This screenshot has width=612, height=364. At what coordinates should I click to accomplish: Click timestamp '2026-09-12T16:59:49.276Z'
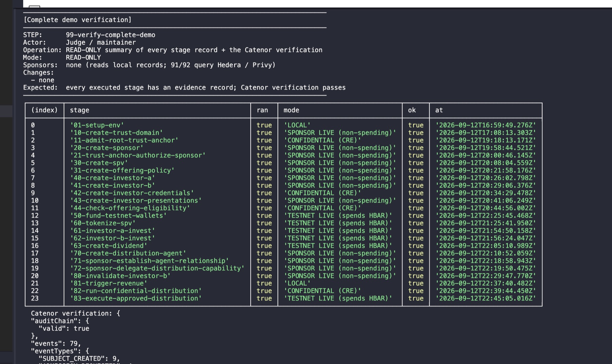point(486,125)
